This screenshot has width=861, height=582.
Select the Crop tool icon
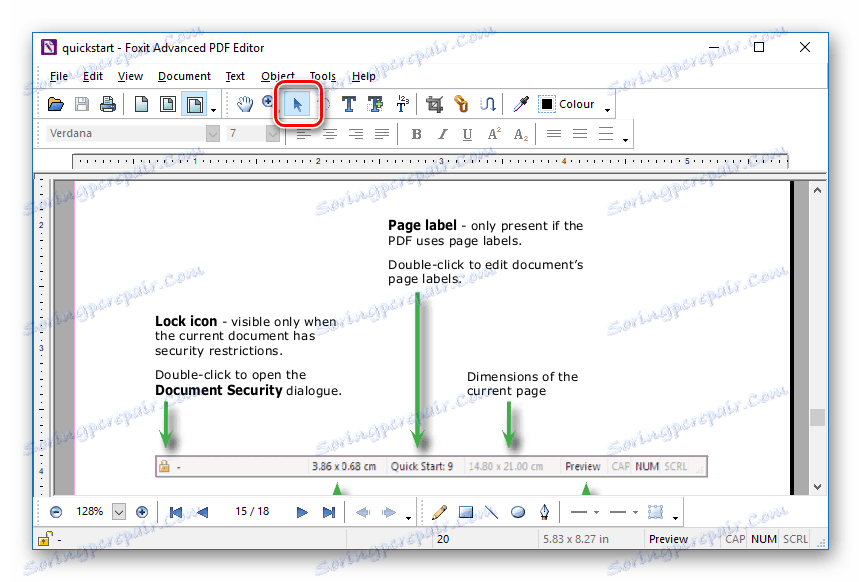(x=434, y=104)
